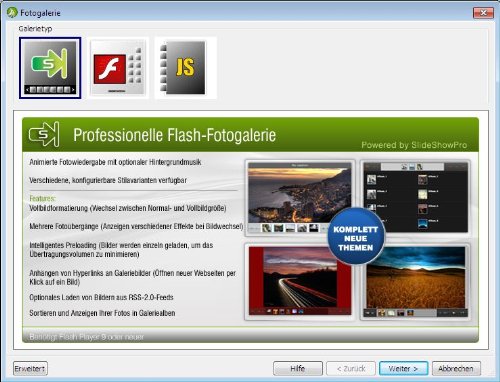
Task: Open the Erweitert advanced options
Action: (x=30, y=368)
